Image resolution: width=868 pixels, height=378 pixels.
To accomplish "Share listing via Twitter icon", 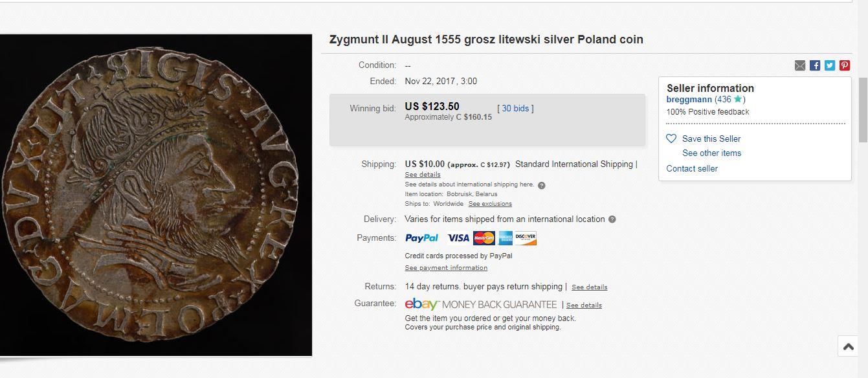I will click(x=830, y=65).
